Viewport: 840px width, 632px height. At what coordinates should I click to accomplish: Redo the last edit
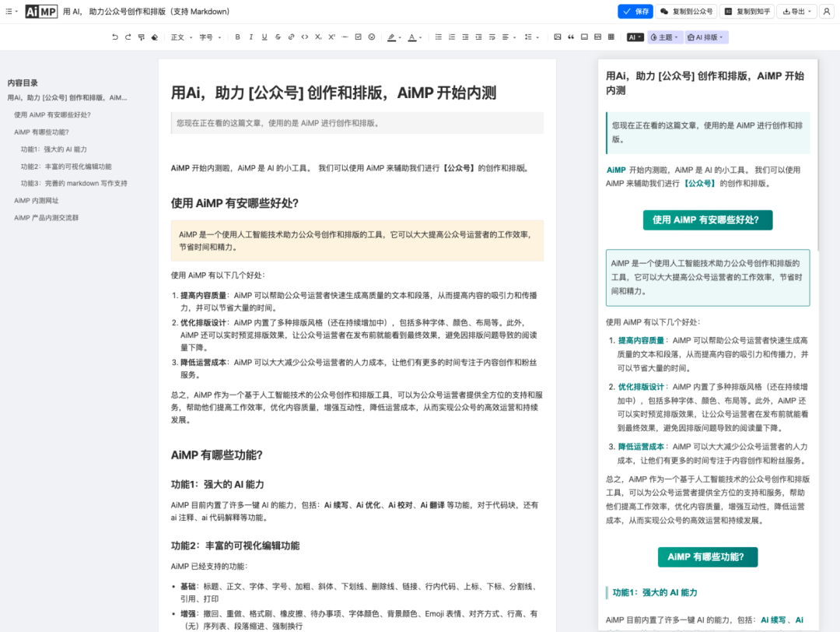[128, 37]
